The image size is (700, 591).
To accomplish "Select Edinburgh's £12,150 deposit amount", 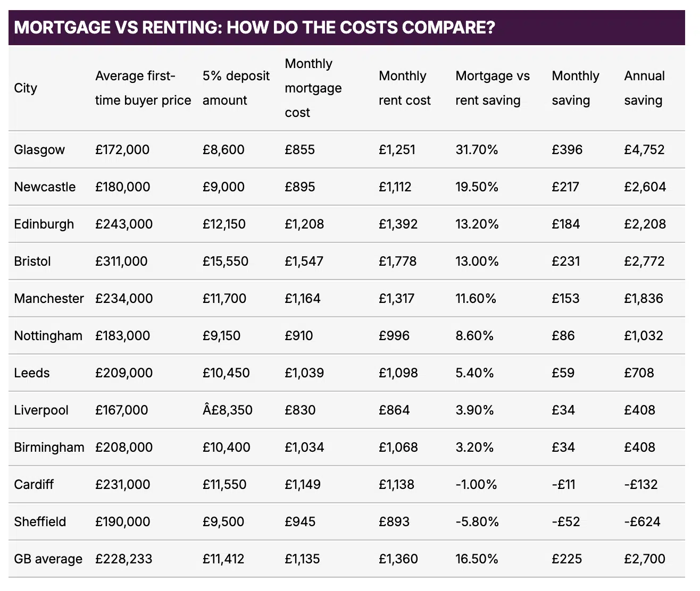I will tap(224, 224).
